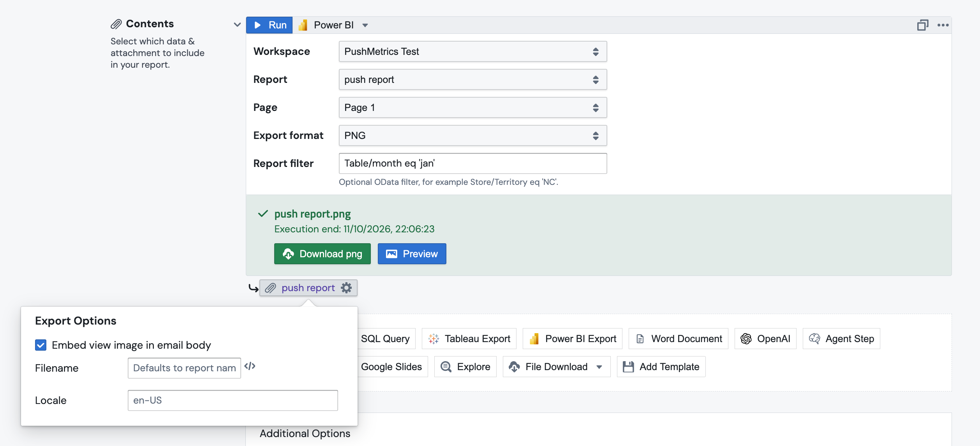Screen dimensions: 980x446
Task: Click the green checkmark success icon
Action: pyautogui.click(x=263, y=214)
